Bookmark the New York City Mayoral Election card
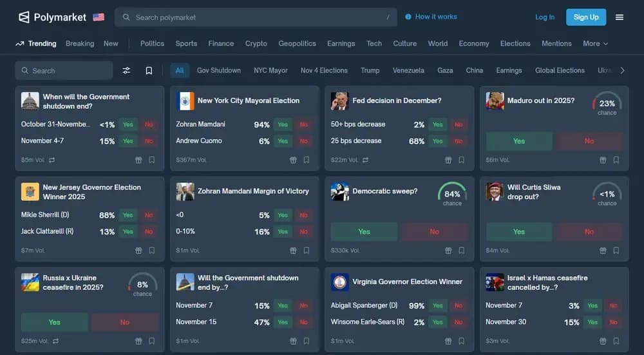Image resolution: width=644 pixels, height=355 pixels. pyautogui.click(x=307, y=160)
